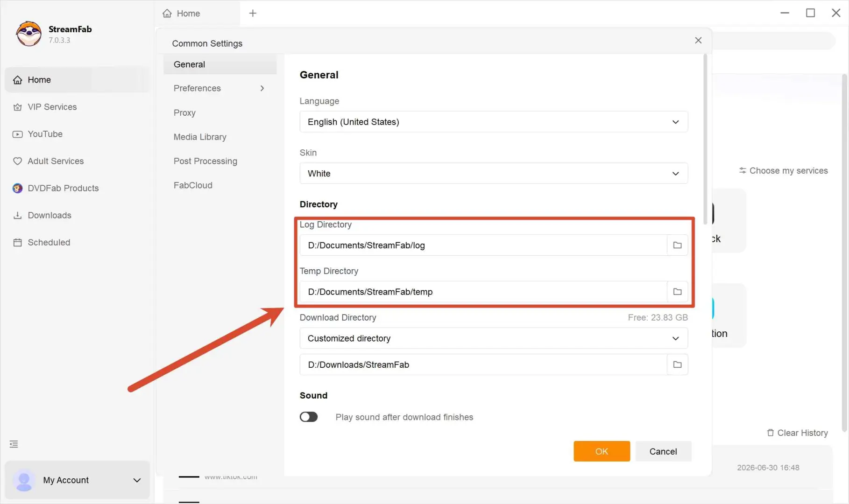Collapse the sidebar with the menu icon

[x=14, y=444]
